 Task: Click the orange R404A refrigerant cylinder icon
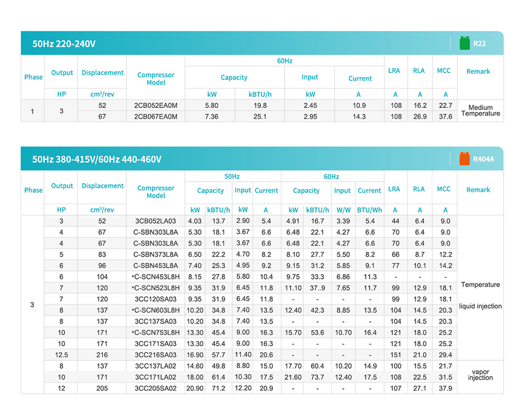pos(464,159)
